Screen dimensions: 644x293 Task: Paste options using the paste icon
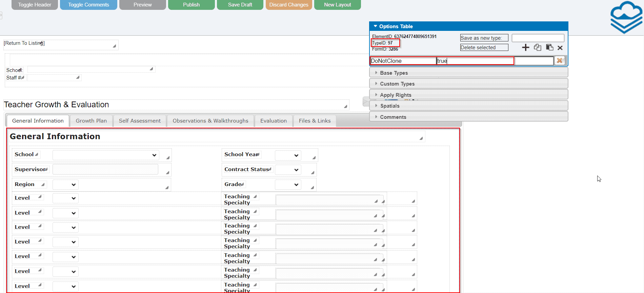pyautogui.click(x=549, y=48)
